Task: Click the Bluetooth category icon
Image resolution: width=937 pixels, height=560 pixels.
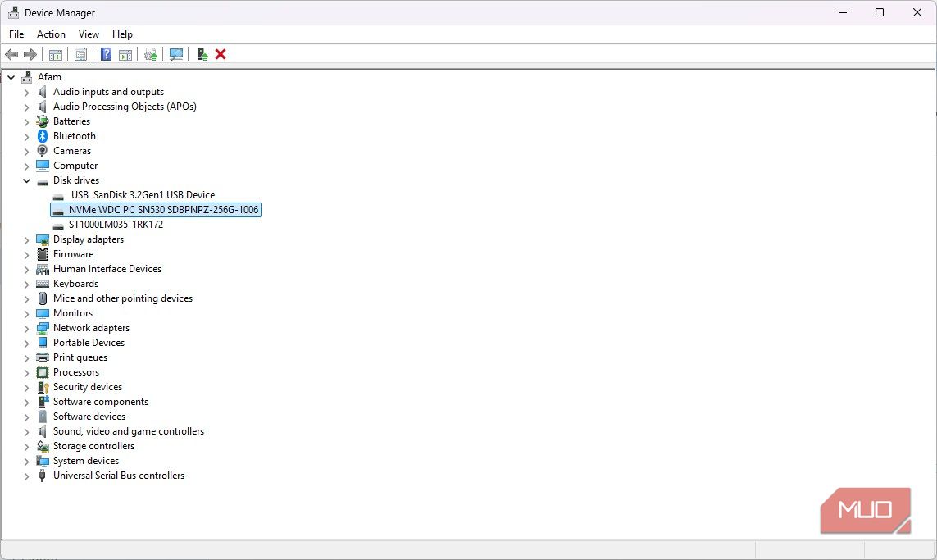Action: pos(43,136)
